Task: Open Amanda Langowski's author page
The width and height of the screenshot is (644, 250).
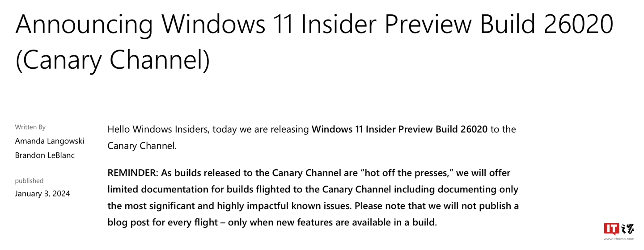Action: tap(50, 141)
